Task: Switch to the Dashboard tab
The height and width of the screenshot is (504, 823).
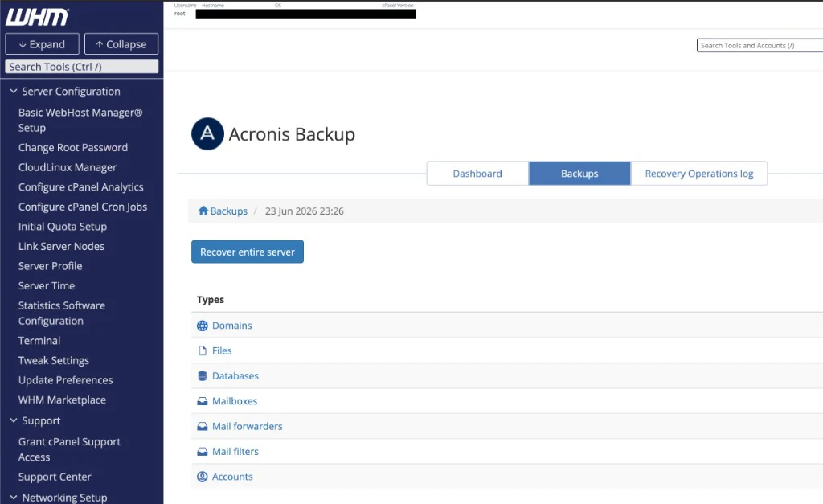Action: [477, 174]
